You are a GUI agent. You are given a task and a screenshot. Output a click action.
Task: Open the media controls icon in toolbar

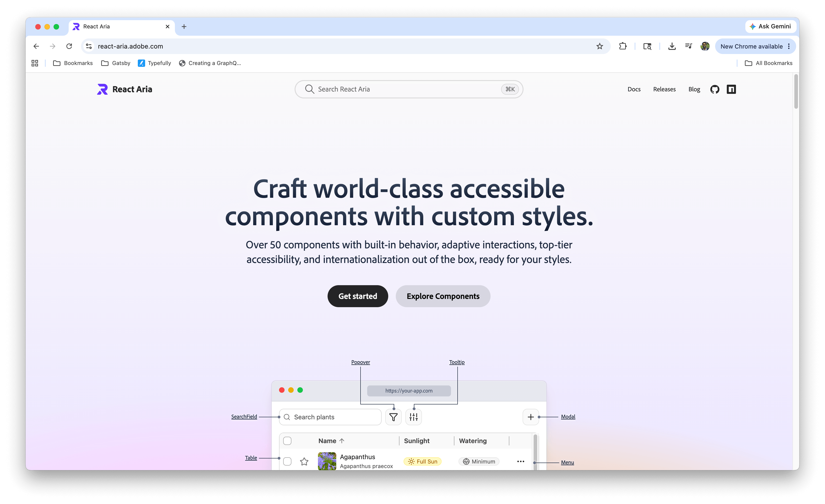[x=688, y=46]
